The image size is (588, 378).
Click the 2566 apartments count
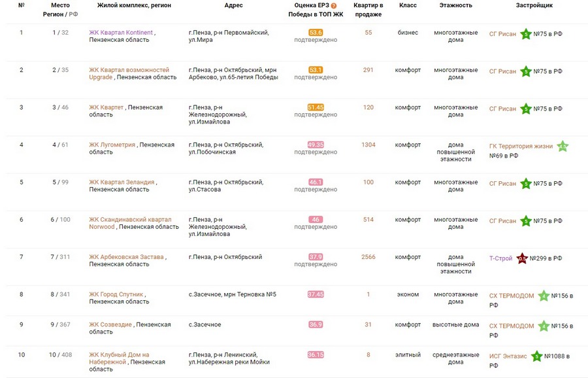click(x=368, y=257)
